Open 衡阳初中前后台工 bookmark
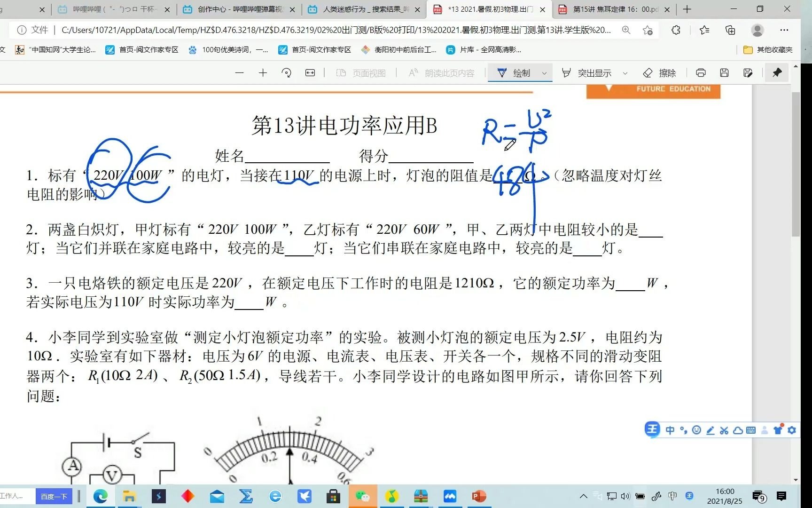This screenshot has width=812, height=508. coord(399,50)
